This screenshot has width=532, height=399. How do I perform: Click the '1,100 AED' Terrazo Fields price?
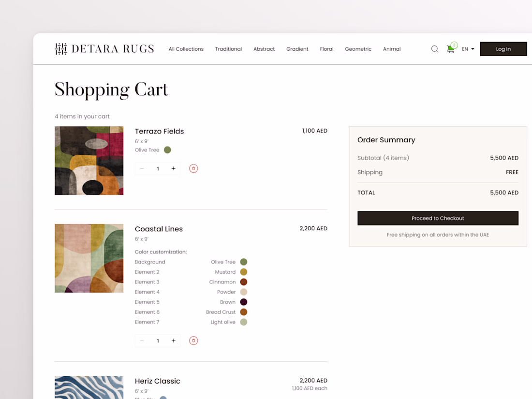pos(314,131)
